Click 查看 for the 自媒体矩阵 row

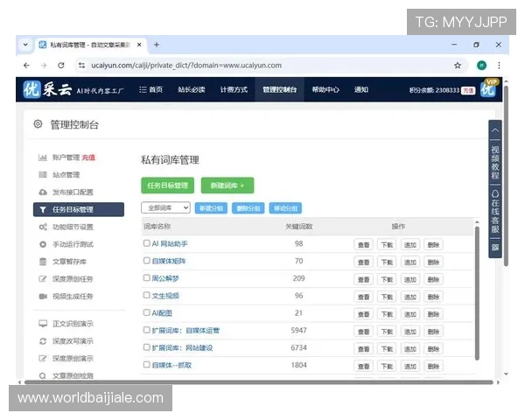pos(363,261)
